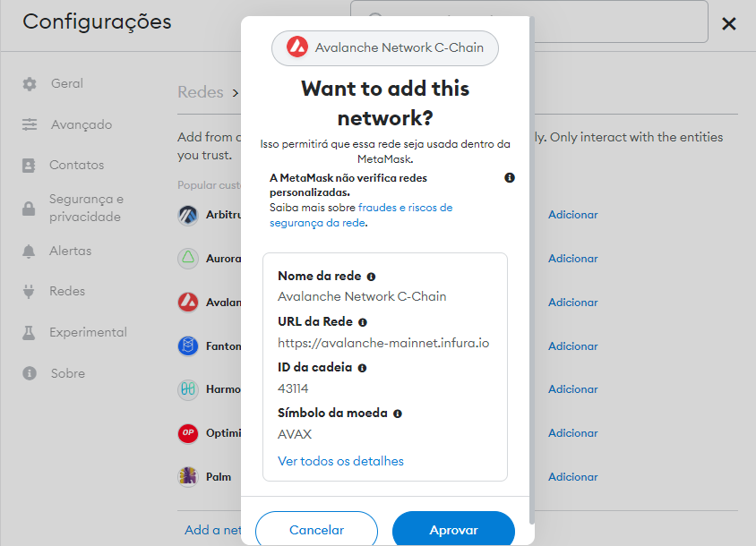This screenshot has height=546, width=756.
Task: Cancel adding the network with Cancelar
Action: click(x=317, y=529)
